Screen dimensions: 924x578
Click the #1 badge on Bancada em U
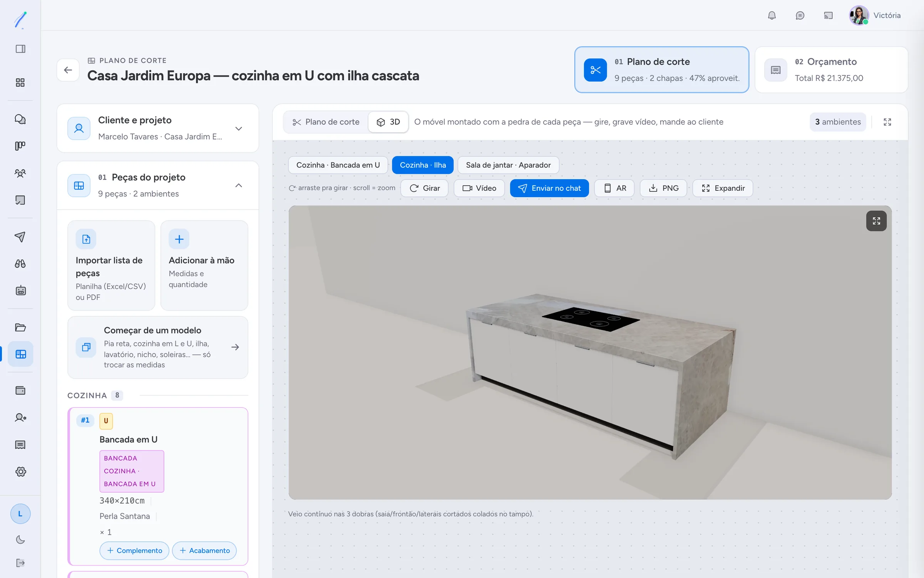tap(85, 420)
